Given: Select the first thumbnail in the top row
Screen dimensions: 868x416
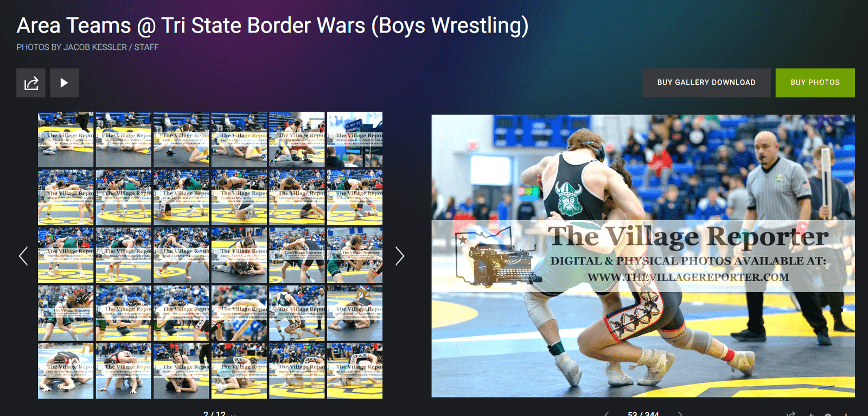Looking at the screenshot, I should 66,140.
